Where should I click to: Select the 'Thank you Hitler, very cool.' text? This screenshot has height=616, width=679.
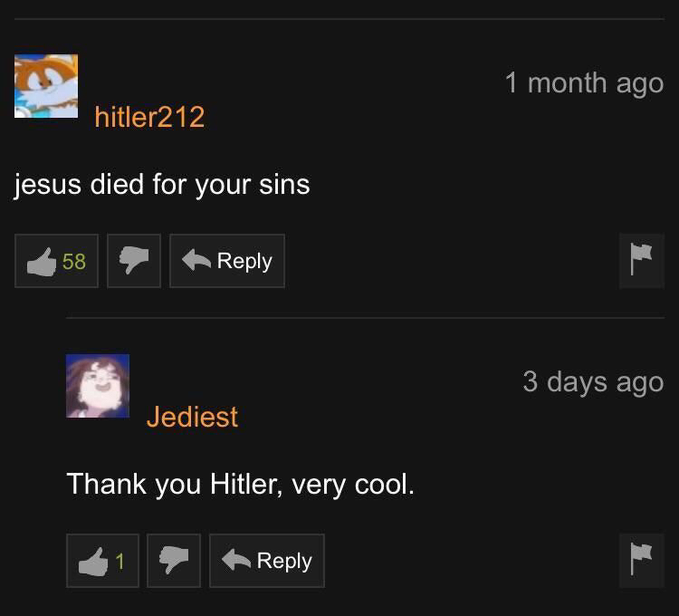click(240, 485)
